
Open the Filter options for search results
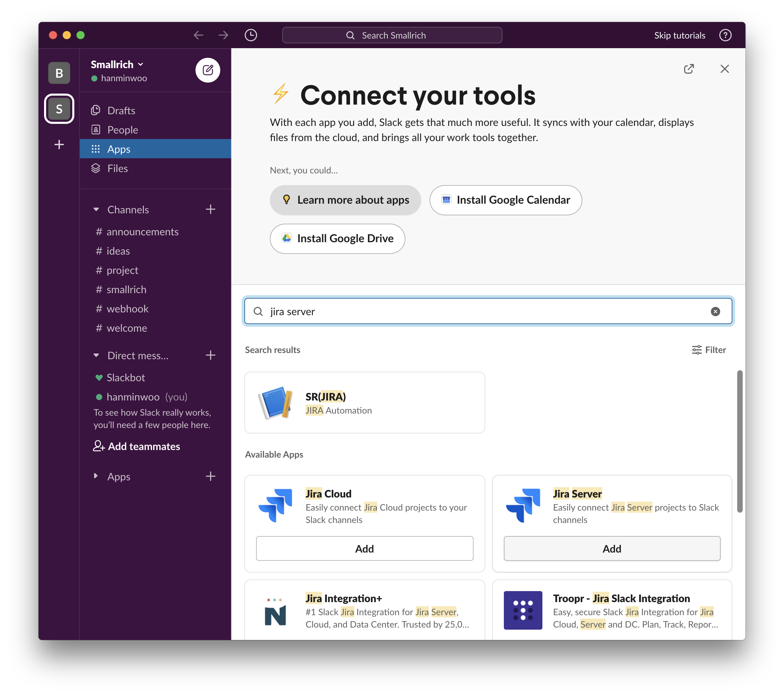708,350
